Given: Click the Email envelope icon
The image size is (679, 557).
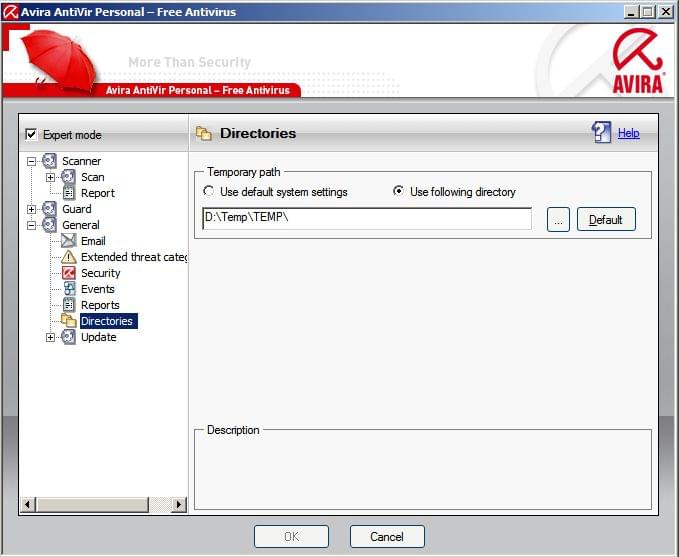Looking at the screenshot, I should pyautogui.click(x=68, y=240).
